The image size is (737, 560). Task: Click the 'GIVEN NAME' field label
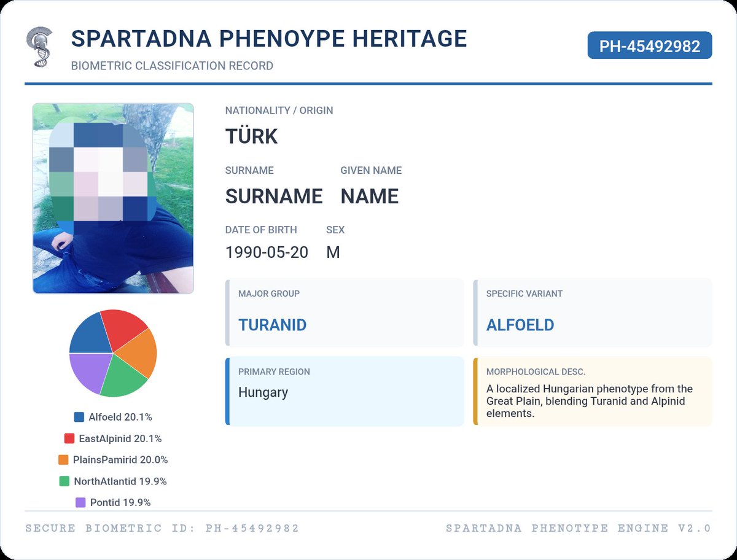tap(371, 170)
